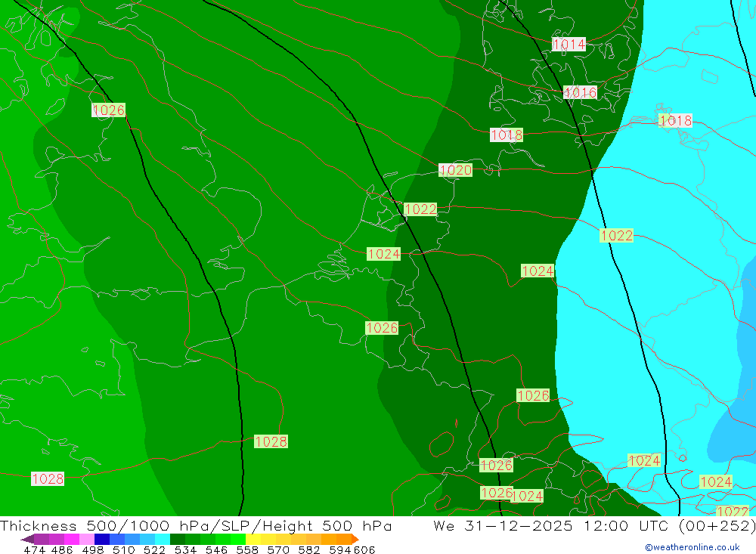
Task: Click the legend value 570
Action: 277,549
